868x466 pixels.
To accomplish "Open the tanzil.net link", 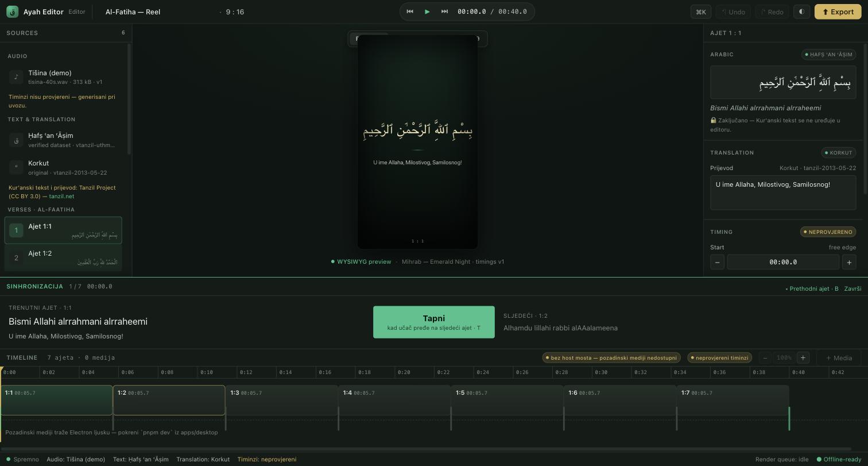I will point(61,197).
